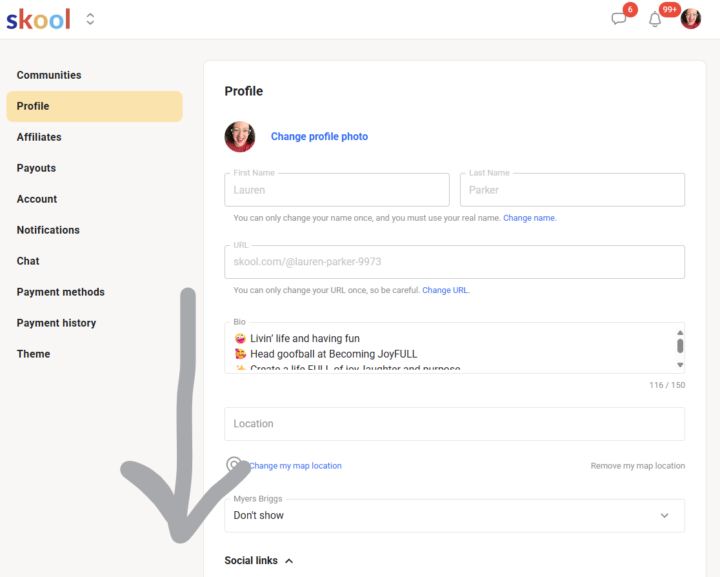Open Payouts settings
Viewport: 720px width, 577px height.
point(36,168)
